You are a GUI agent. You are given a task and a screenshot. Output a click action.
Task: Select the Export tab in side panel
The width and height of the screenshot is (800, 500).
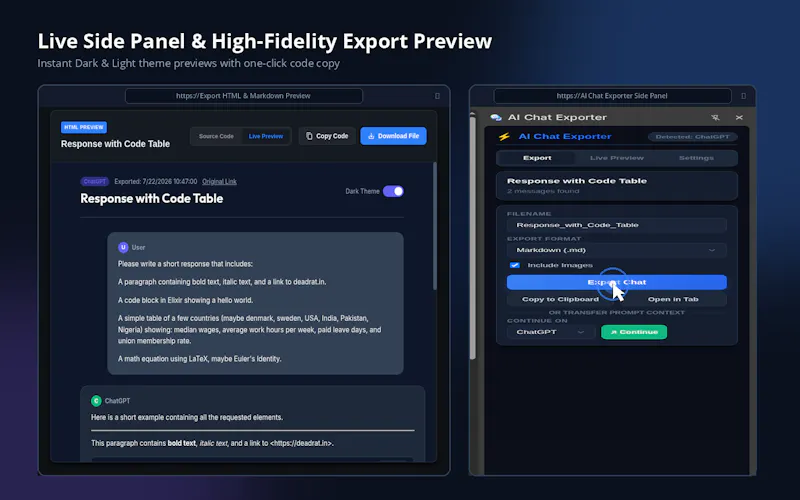pyautogui.click(x=537, y=158)
